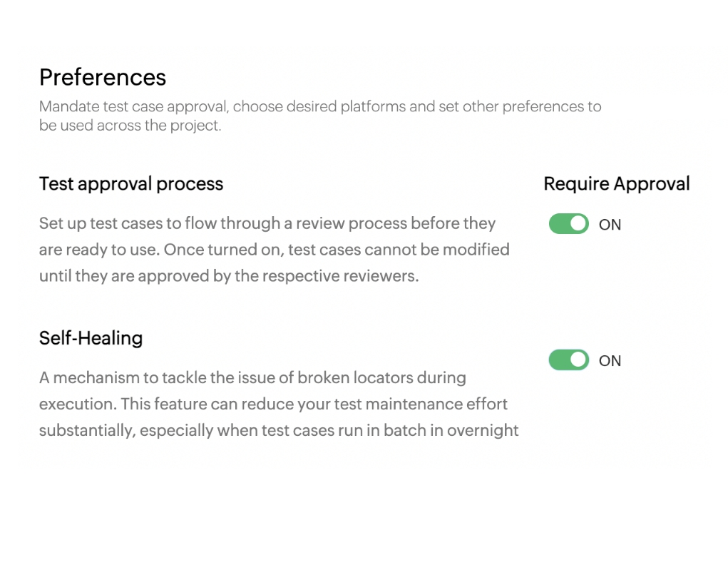
Task: Click the word "overnight" in Self-Healing description
Action: click(x=483, y=430)
